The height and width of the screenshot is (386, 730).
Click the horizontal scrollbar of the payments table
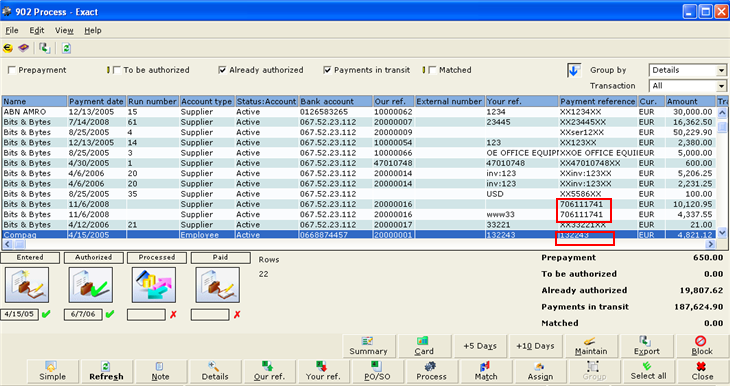(358, 244)
